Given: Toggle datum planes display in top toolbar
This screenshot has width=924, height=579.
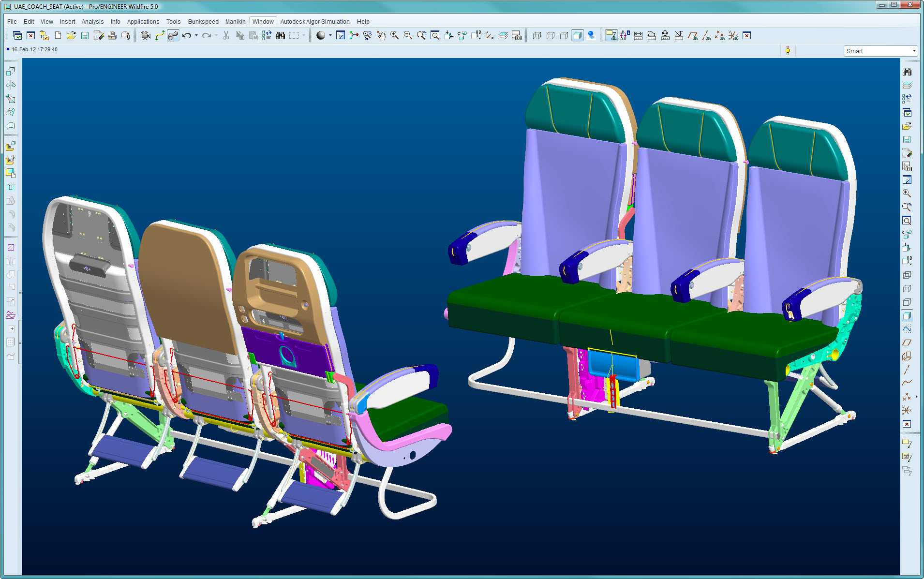Looking at the screenshot, I should tap(692, 35).
